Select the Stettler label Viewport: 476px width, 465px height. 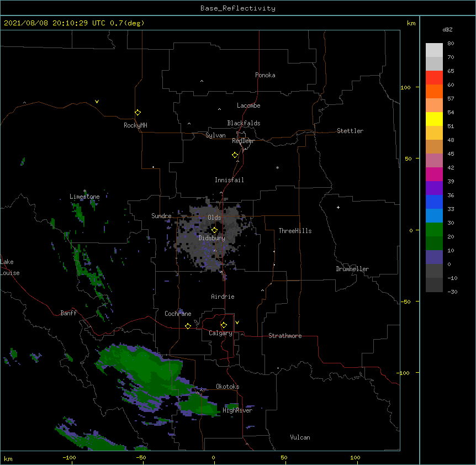pyautogui.click(x=350, y=131)
